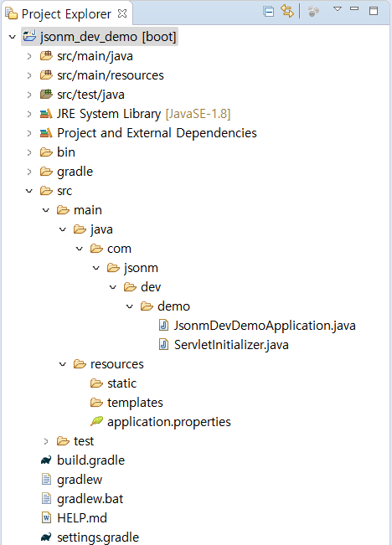Close the Project Explorer tab
The width and height of the screenshot is (392, 545).
(122, 13)
